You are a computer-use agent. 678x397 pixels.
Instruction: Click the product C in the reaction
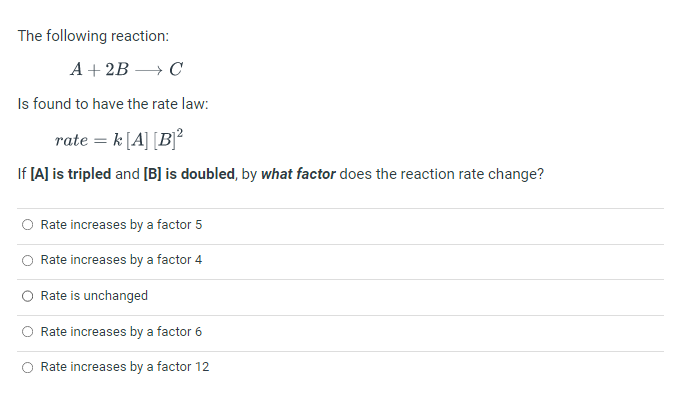tap(176, 69)
